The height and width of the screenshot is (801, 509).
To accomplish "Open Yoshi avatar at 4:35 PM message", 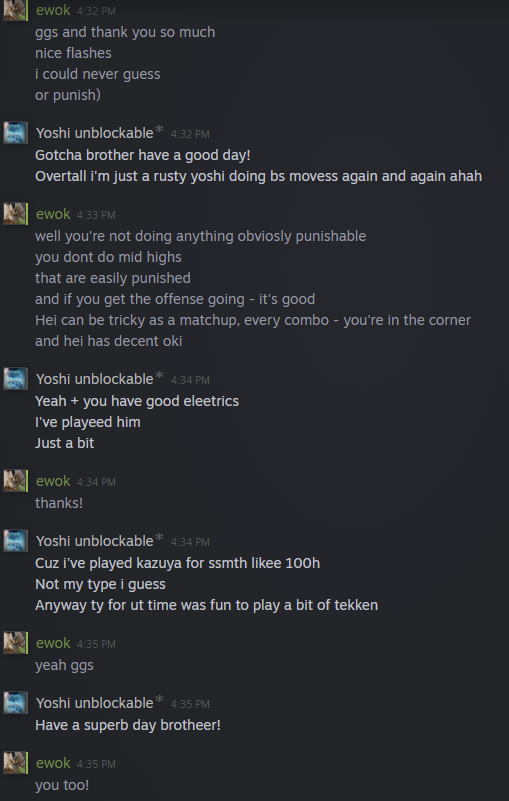I will pyautogui.click(x=15, y=702).
